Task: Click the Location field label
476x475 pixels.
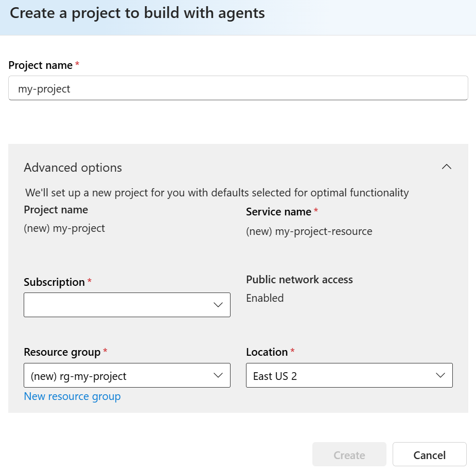Action: [267, 352]
